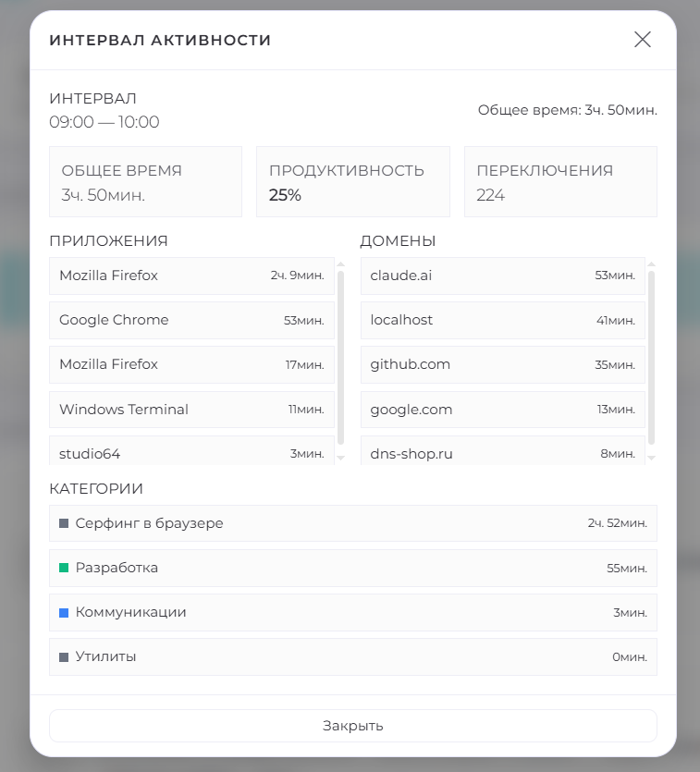Screen dimensions: 700x772
Task: Click the Разработка category row
Action: [x=353, y=569]
